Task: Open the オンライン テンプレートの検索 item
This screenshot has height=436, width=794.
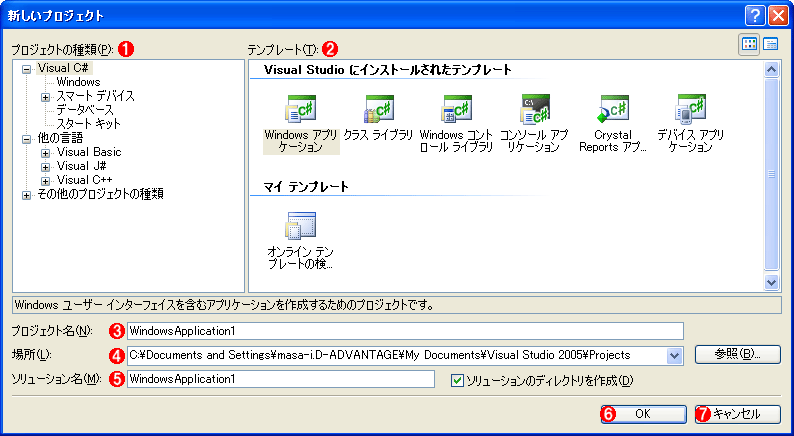Action: click(x=301, y=225)
